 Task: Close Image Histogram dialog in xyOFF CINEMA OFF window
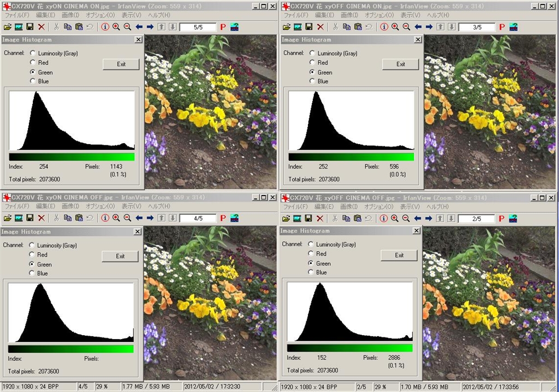417,231
